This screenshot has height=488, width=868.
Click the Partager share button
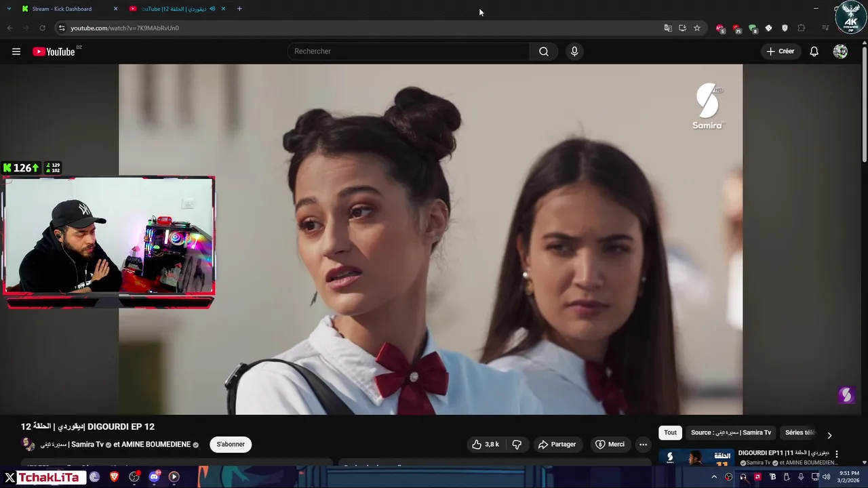pyautogui.click(x=557, y=445)
